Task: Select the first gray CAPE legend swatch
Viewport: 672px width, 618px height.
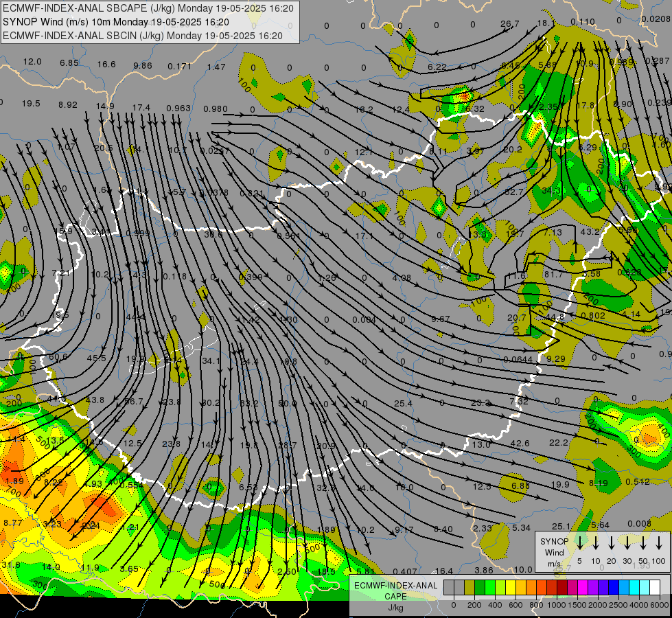Action: point(449,587)
